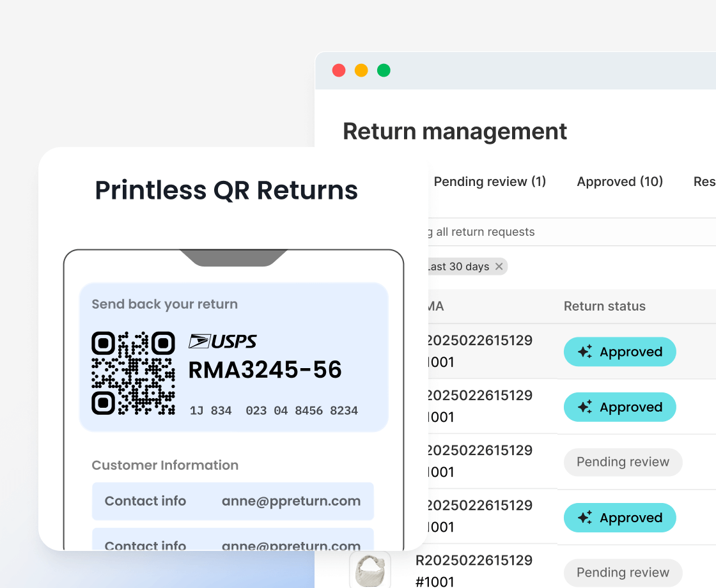
Task: Remove the Last 30 days filter via its X icon
Action: click(499, 267)
